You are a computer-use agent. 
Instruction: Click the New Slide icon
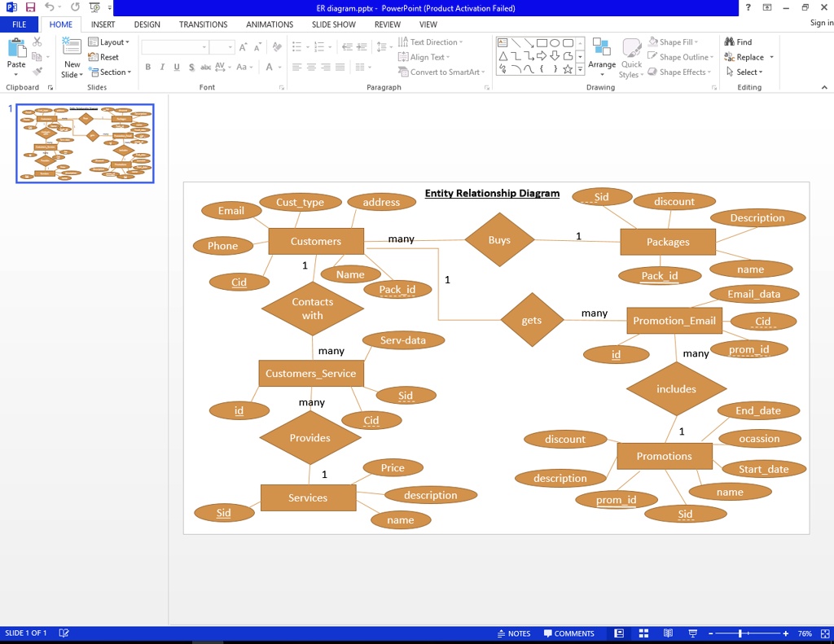point(72,46)
